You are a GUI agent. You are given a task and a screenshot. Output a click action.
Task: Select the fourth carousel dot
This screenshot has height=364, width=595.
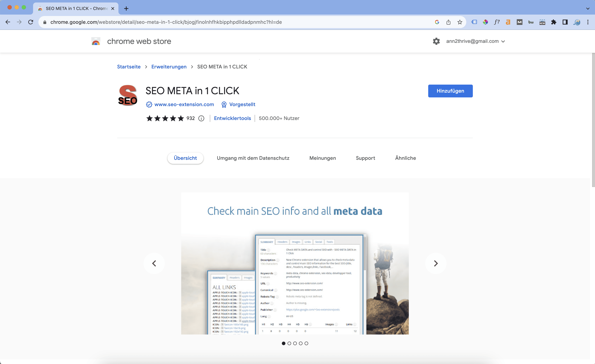[301, 343]
